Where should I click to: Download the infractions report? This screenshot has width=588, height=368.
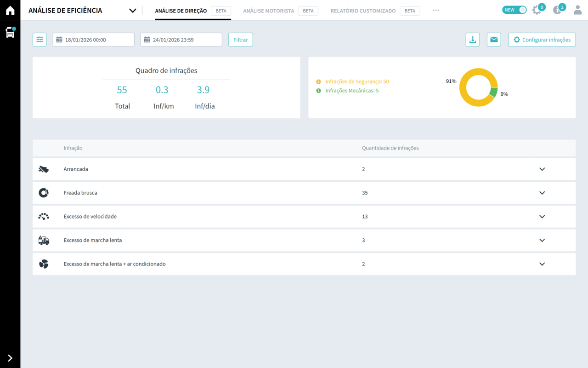[472, 40]
